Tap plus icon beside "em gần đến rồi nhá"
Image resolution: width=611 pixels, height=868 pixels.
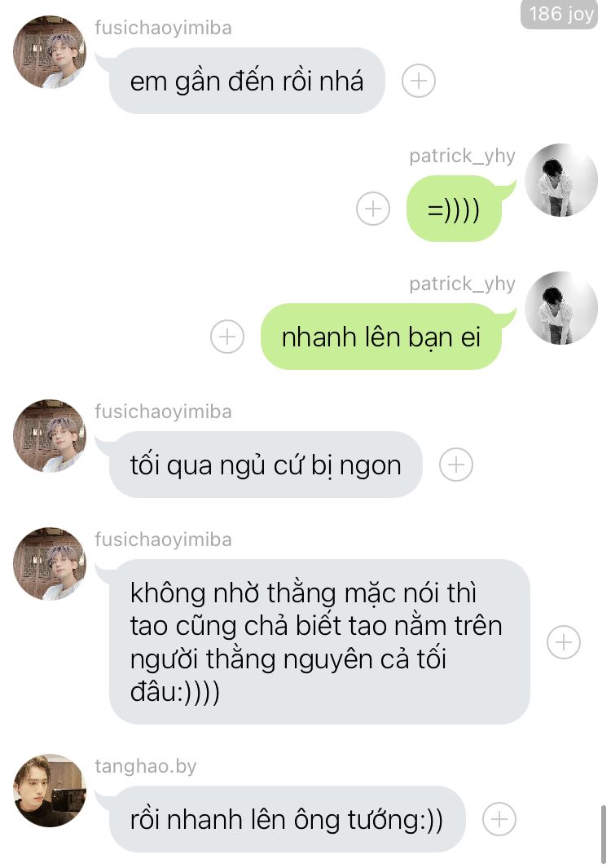[419, 81]
